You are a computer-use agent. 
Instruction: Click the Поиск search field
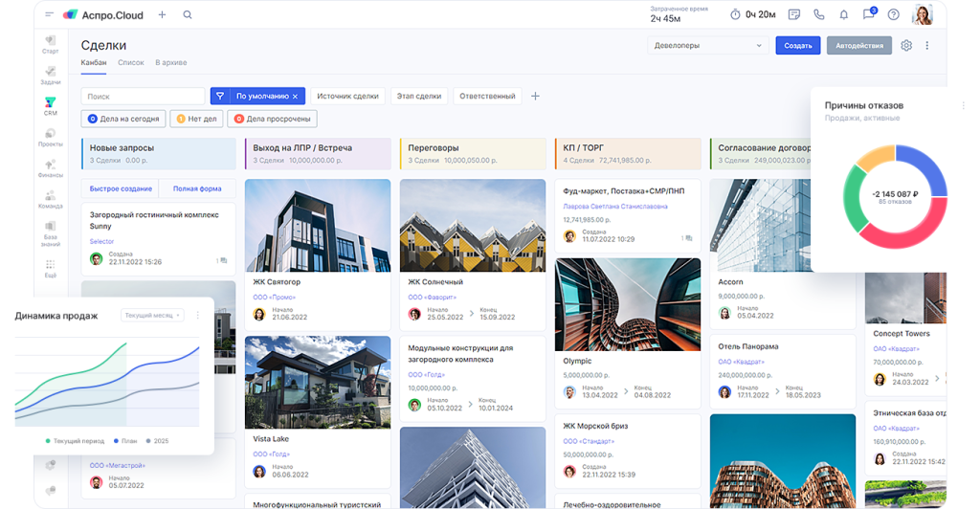143,96
